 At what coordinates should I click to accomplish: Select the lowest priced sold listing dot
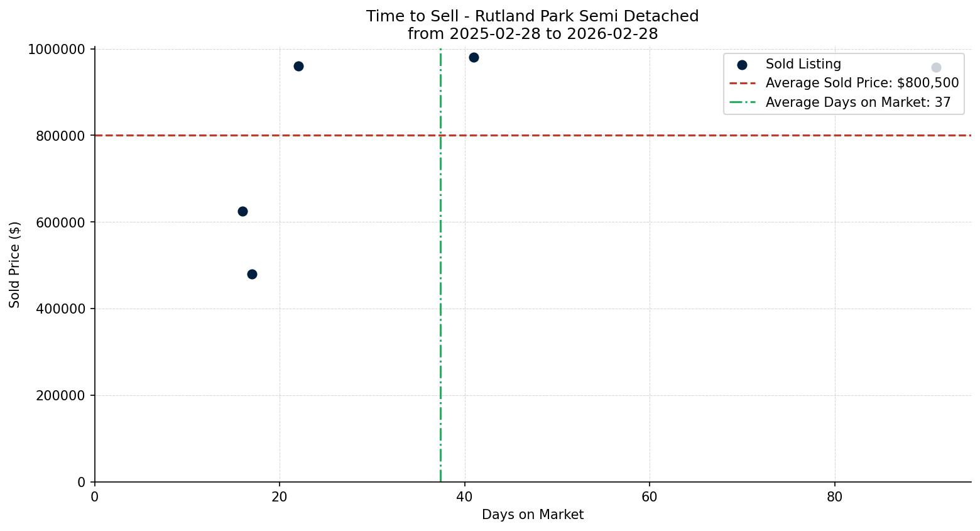click(252, 274)
